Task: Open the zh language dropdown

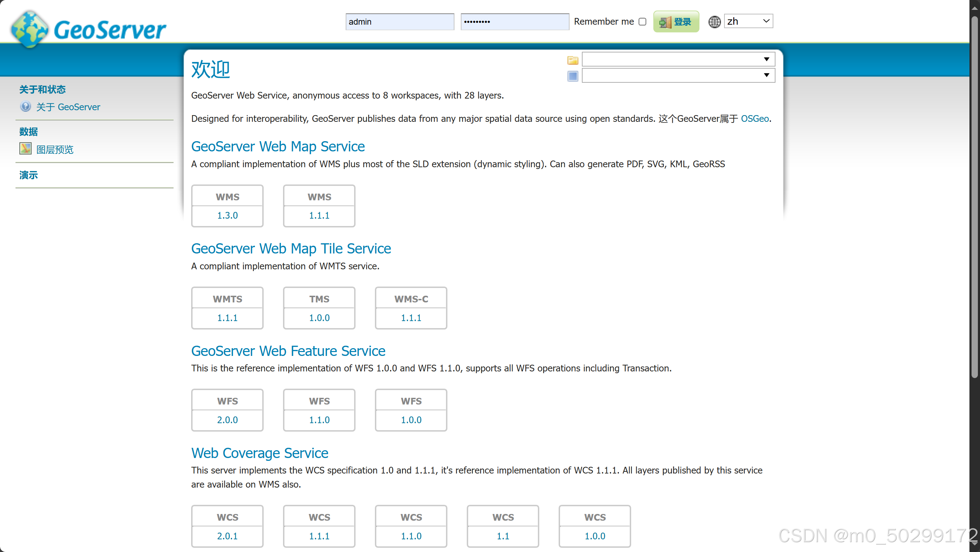Action: tap(748, 21)
